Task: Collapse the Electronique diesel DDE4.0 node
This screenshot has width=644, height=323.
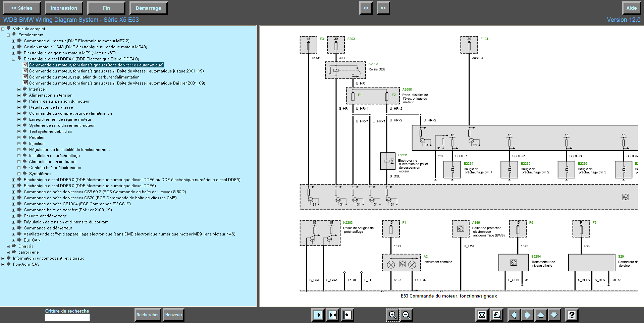Action: pyautogui.click(x=13, y=59)
